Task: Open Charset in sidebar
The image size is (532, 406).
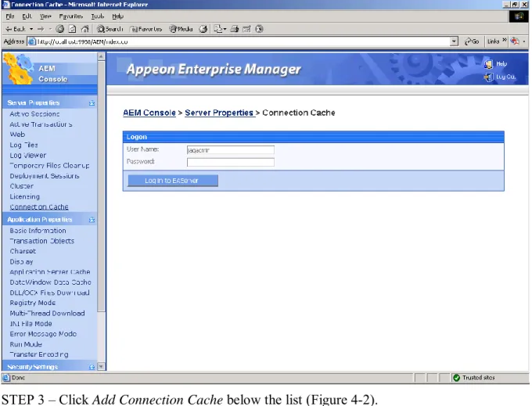Action: (x=23, y=251)
